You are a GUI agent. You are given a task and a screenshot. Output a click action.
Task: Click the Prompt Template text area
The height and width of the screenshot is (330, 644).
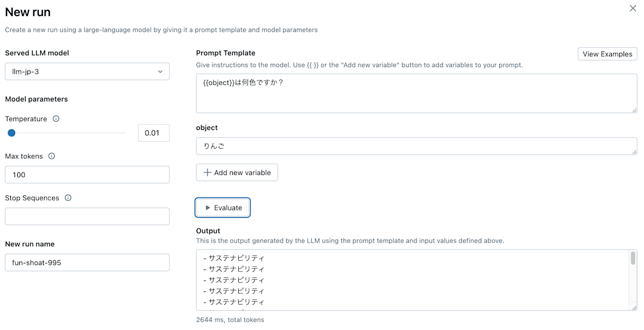416,93
